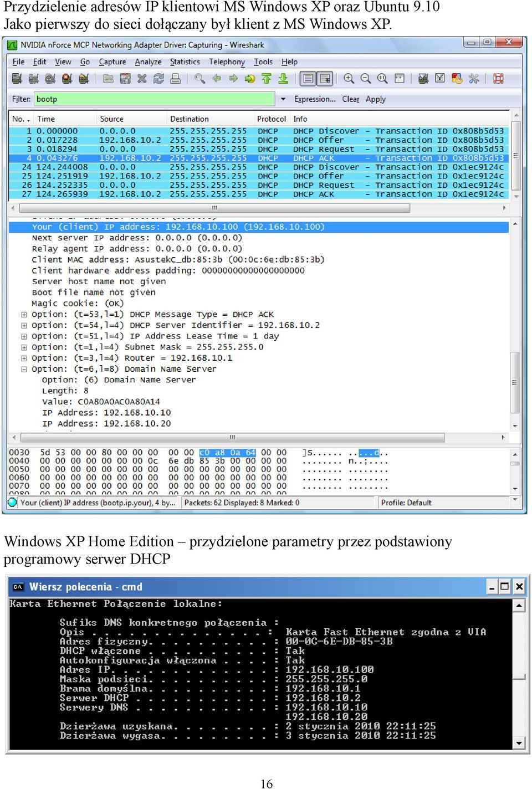Open capture options toolbar icon
The width and height of the screenshot is (532, 789).
[x=34, y=79]
